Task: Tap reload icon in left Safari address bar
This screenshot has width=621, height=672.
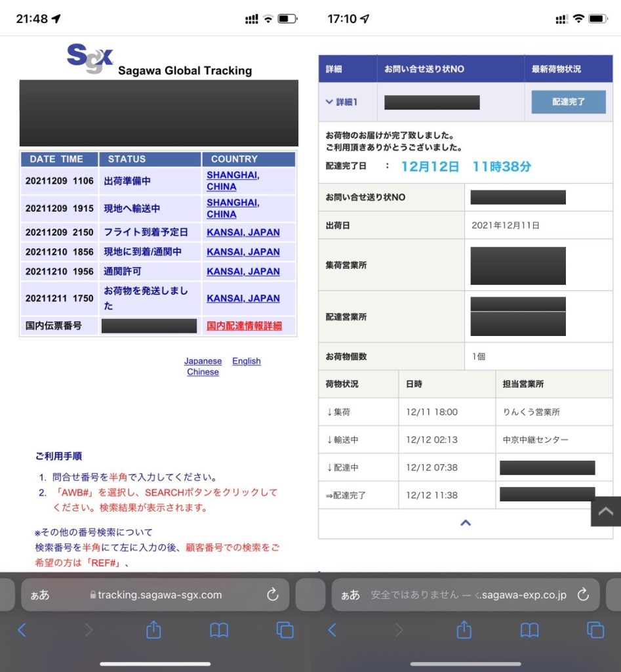Action: pyautogui.click(x=272, y=595)
